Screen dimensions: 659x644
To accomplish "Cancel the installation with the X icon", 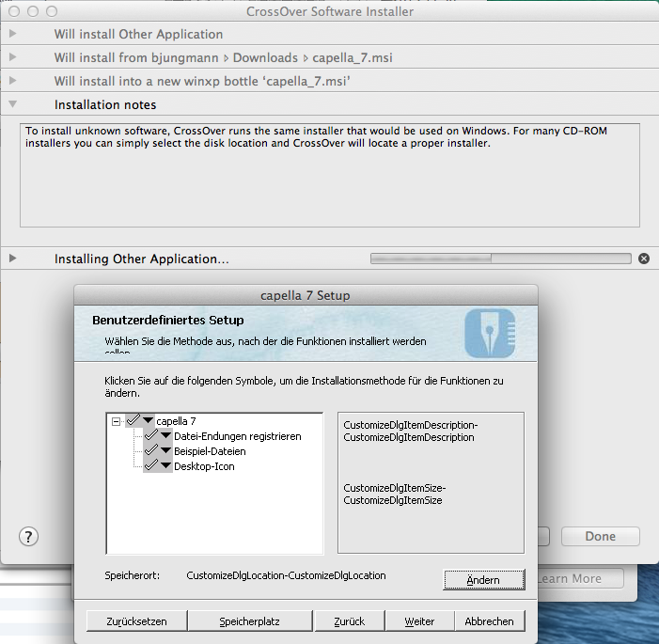I will click(x=643, y=259).
